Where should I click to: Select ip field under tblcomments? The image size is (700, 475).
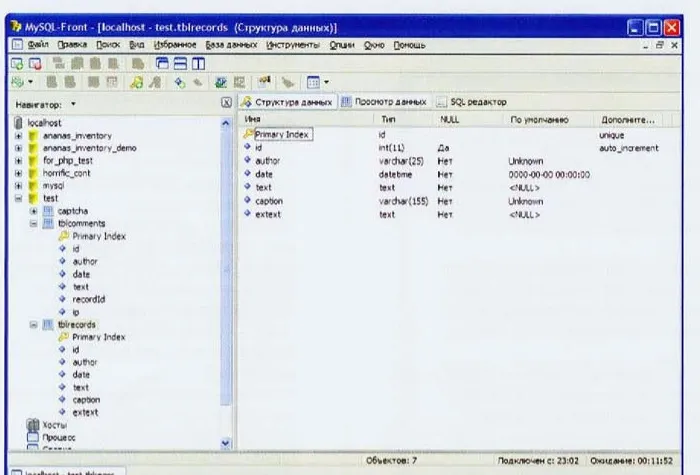coord(76,312)
